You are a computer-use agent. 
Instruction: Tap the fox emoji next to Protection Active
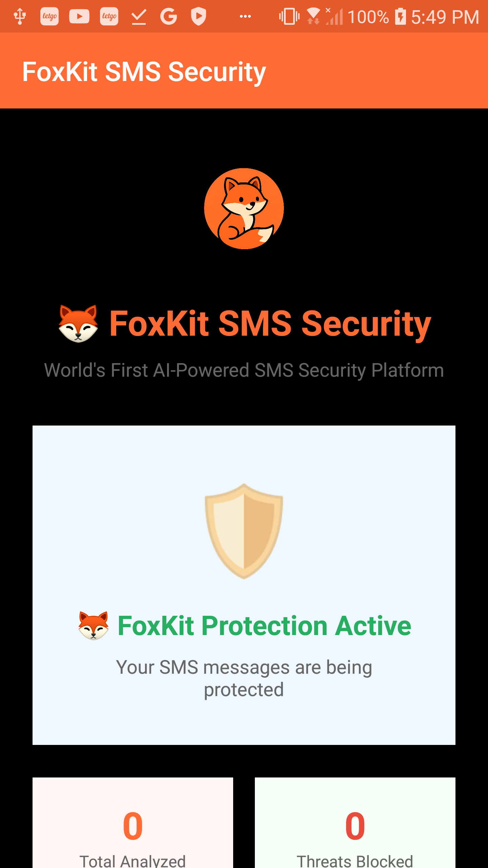(94, 626)
